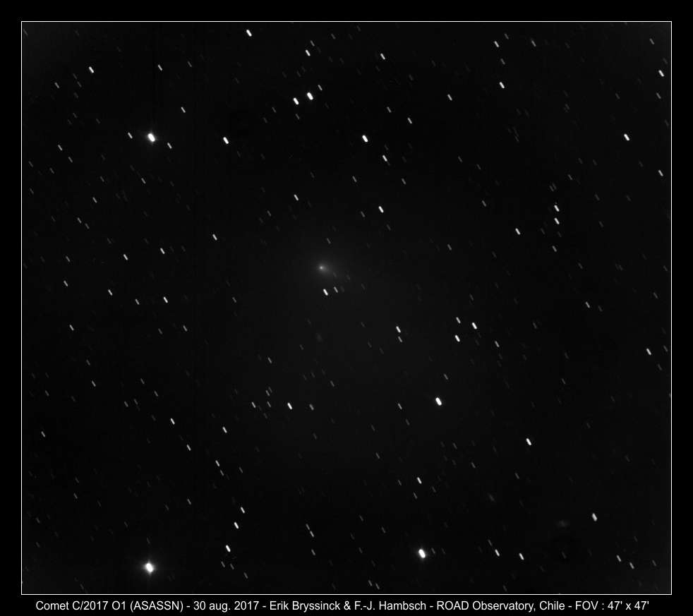Click the bright star in upper-left area
Image resolution: width=693 pixels, height=616 pixels.
click(151, 138)
